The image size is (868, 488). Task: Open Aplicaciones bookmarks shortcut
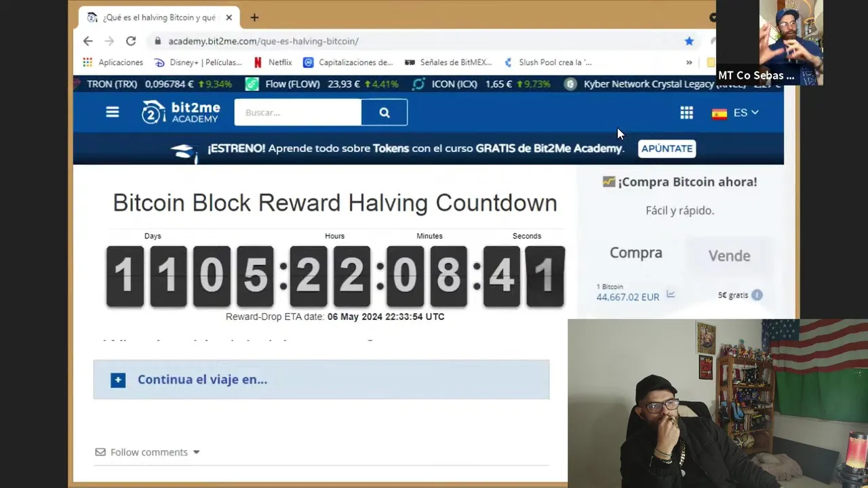(x=113, y=62)
